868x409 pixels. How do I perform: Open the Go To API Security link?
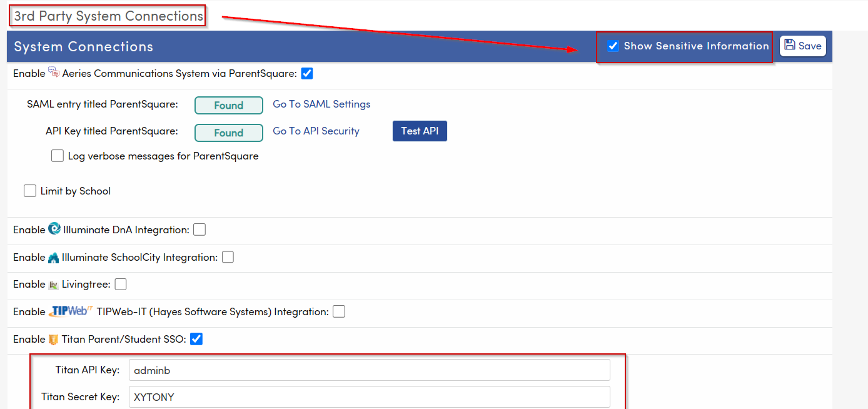click(x=316, y=131)
